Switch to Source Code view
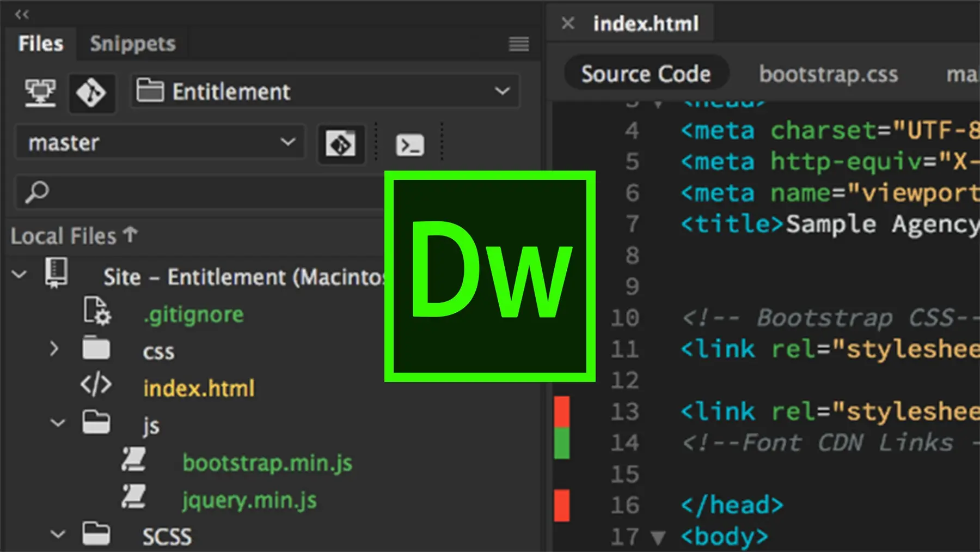Image resolution: width=980 pixels, height=552 pixels. (x=646, y=73)
